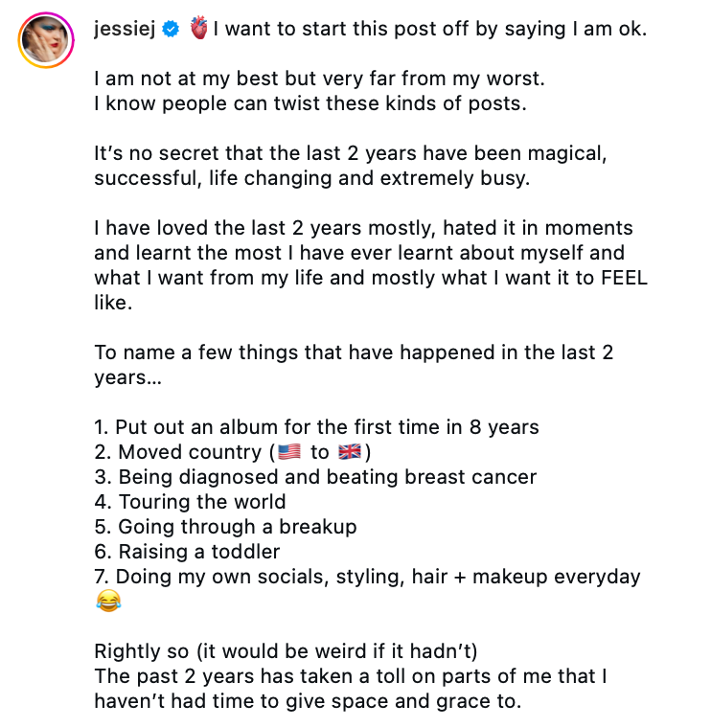
Task: Click the line 'To name a few things'
Action: pos(354,365)
